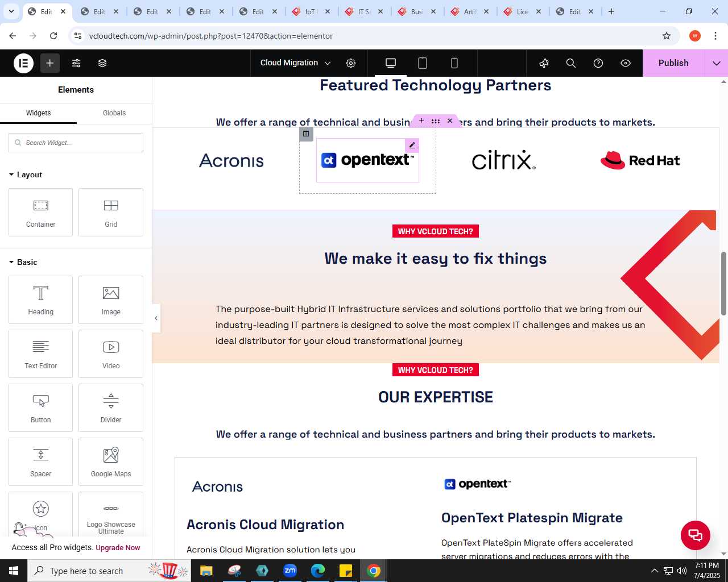Expand the browser tab search dropdown

[11, 11]
